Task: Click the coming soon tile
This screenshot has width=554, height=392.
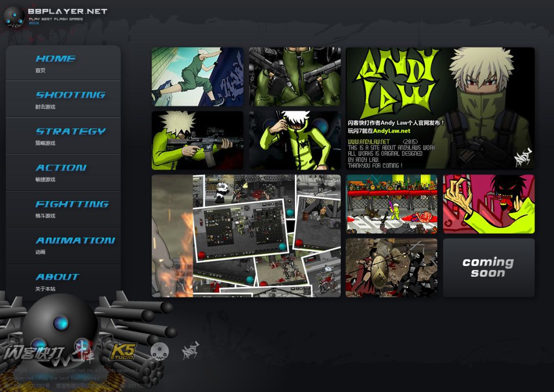Action: (489, 268)
